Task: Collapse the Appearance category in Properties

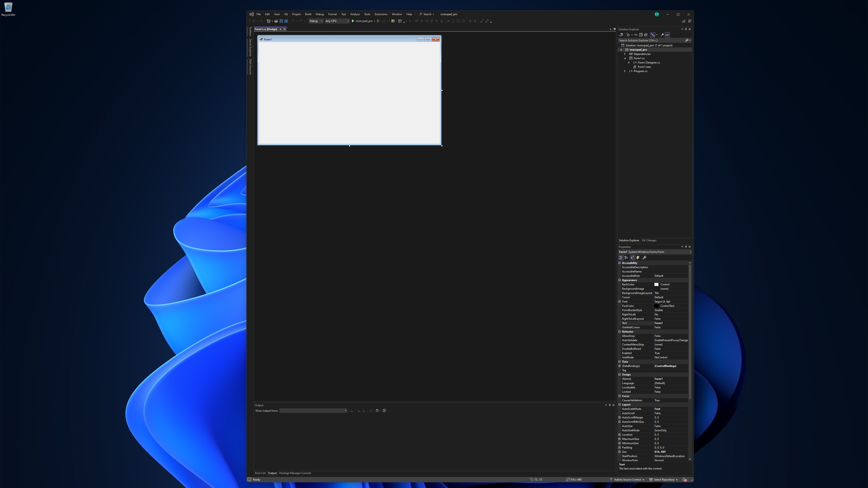Action: point(619,280)
